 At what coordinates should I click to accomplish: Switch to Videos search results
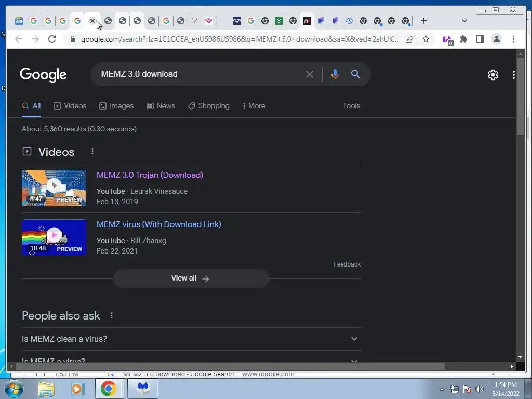tap(70, 106)
